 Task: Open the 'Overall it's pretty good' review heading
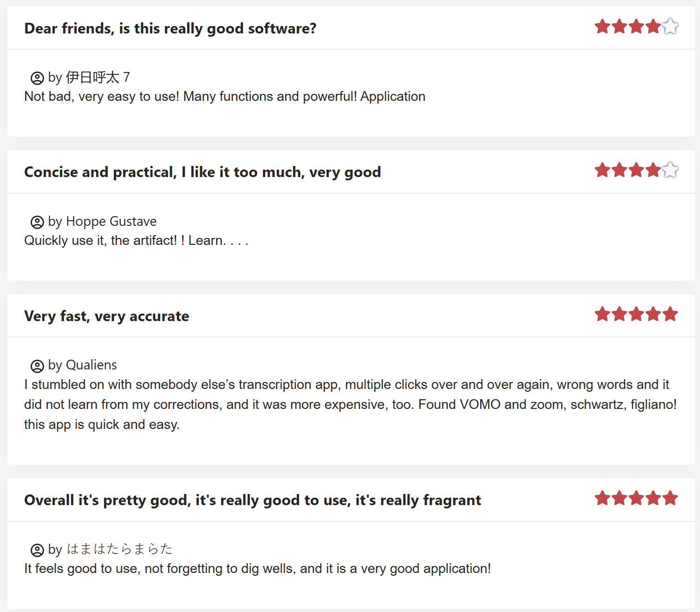coord(252,500)
